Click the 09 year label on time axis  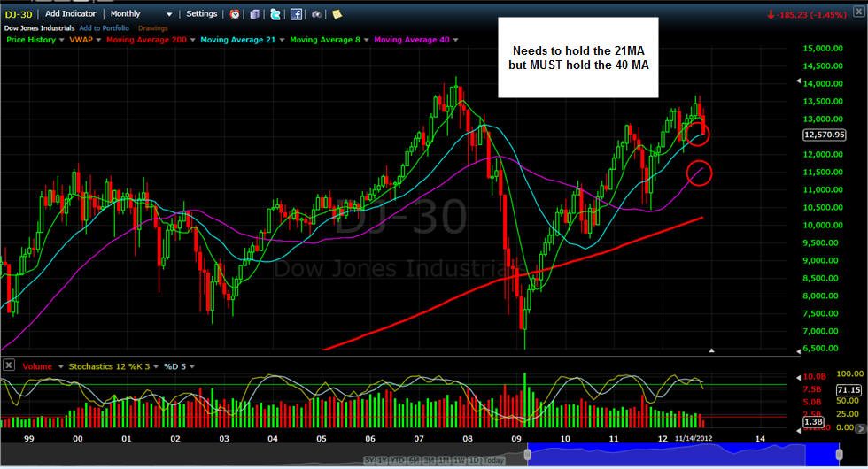coord(516,439)
